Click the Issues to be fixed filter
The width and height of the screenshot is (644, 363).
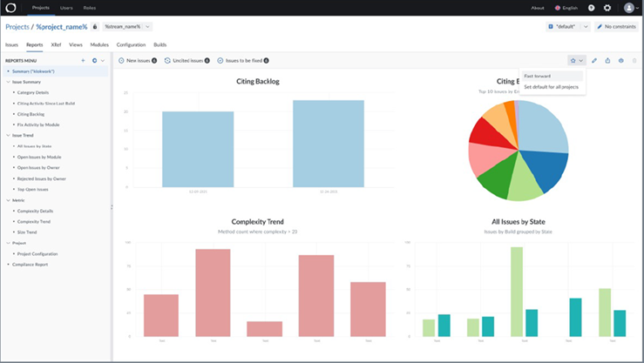point(243,61)
